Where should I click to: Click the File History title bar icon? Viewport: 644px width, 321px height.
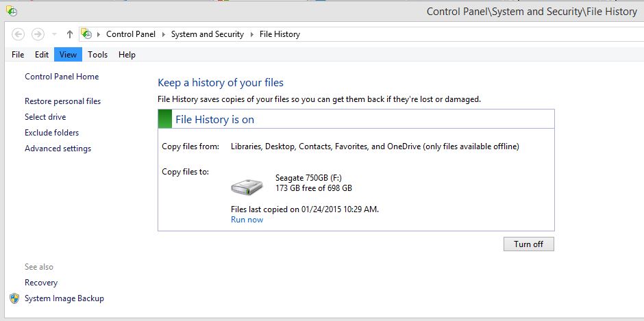[12, 12]
